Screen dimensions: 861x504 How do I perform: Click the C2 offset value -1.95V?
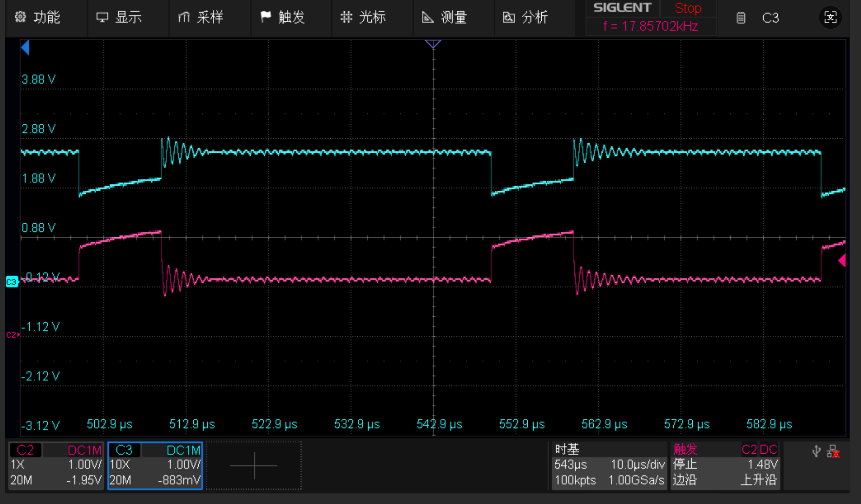coord(84,480)
